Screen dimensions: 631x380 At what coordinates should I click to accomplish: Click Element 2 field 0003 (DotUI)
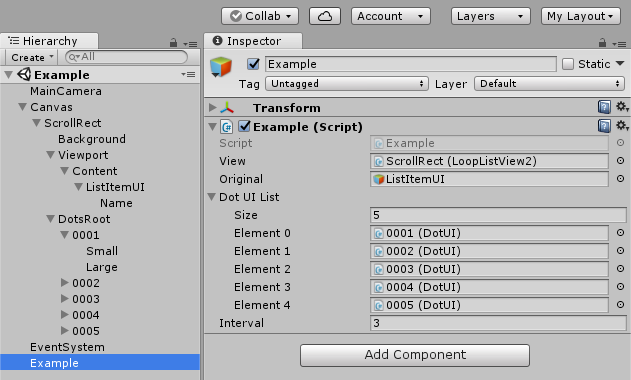click(489, 269)
